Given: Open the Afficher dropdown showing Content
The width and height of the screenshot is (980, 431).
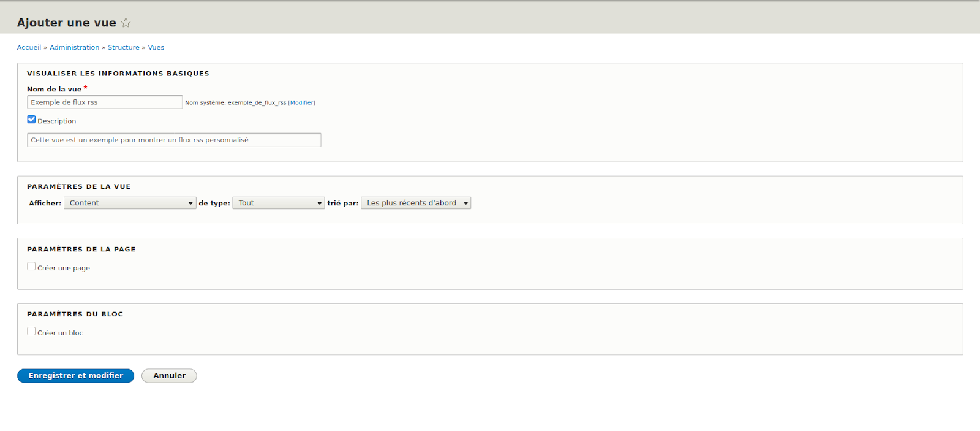Looking at the screenshot, I should coord(130,203).
